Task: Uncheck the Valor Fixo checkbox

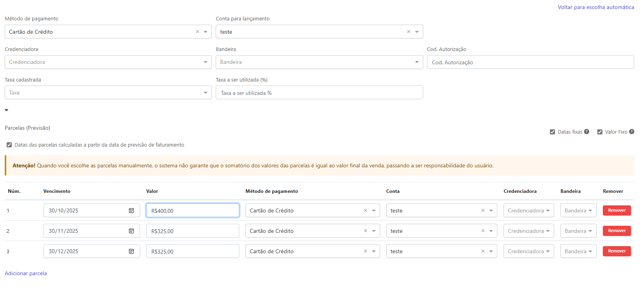Action: tap(600, 132)
